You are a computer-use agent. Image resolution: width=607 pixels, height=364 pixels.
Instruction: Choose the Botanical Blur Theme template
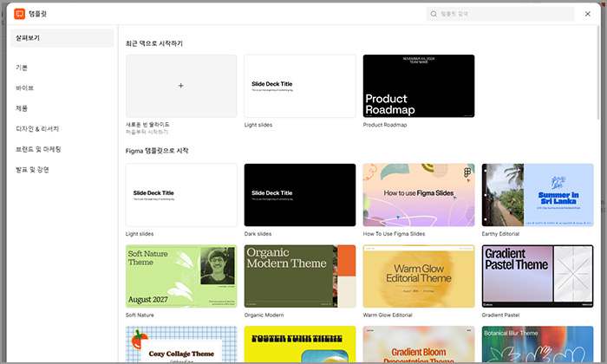pos(538,344)
